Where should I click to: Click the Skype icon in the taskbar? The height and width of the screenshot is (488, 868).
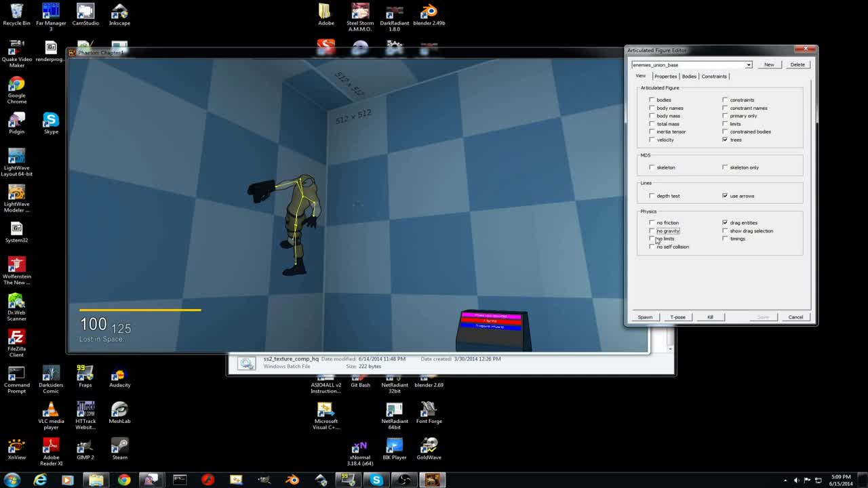[376, 480]
